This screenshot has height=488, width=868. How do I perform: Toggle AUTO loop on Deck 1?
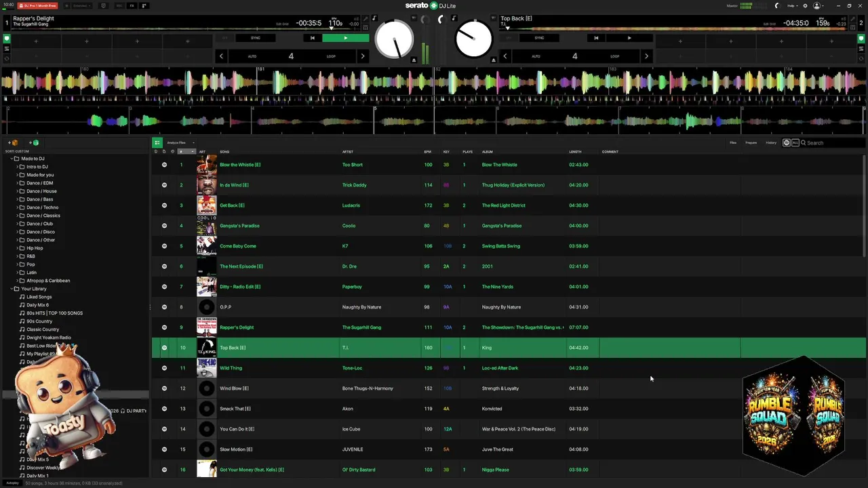click(252, 56)
